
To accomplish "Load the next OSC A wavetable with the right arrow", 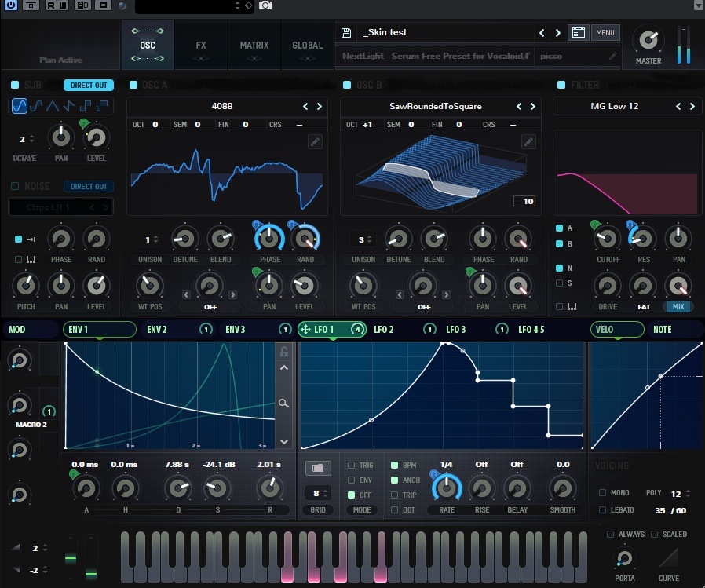I will point(320,106).
